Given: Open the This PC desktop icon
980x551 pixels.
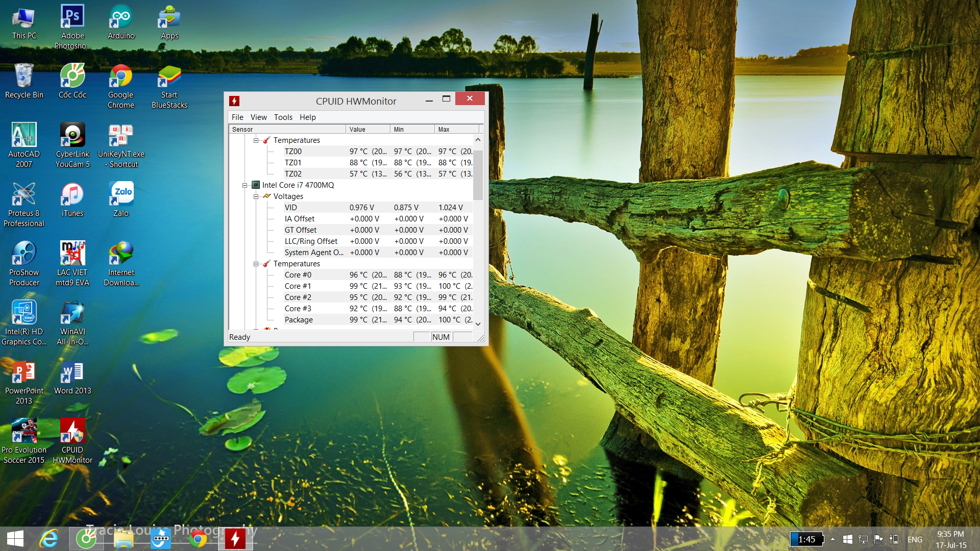Looking at the screenshot, I should tap(24, 23).
